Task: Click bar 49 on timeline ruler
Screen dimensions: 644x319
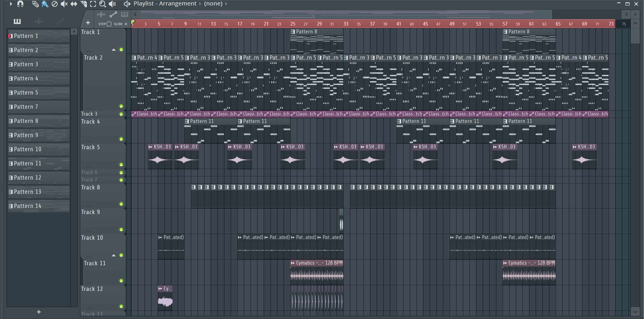Action: (x=452, y=24)
